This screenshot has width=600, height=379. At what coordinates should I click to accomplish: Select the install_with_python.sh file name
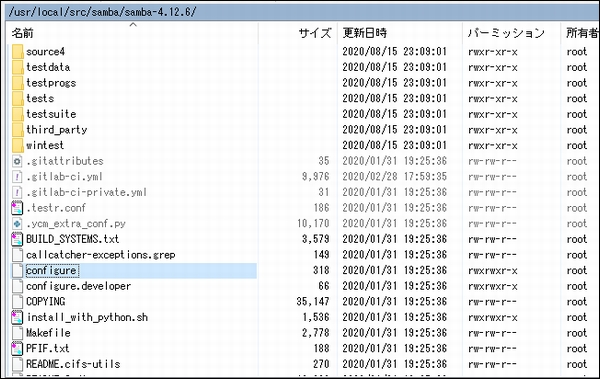(x=87, y=317)
